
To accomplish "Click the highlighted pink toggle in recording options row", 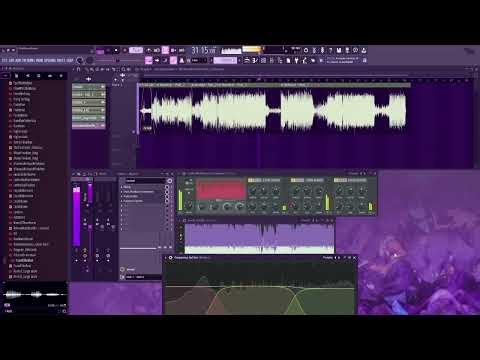I will 165,50.
